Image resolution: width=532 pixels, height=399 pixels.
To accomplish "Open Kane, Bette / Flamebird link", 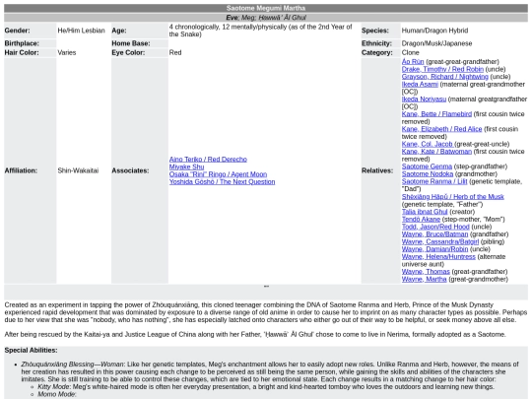I will click(436, 114).
